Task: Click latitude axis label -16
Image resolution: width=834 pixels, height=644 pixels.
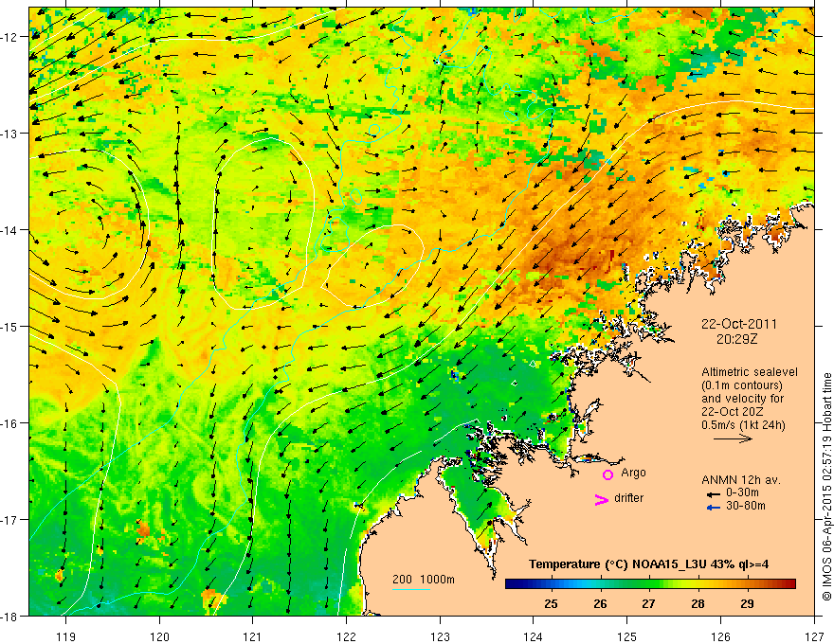Action: click(10, 423)
